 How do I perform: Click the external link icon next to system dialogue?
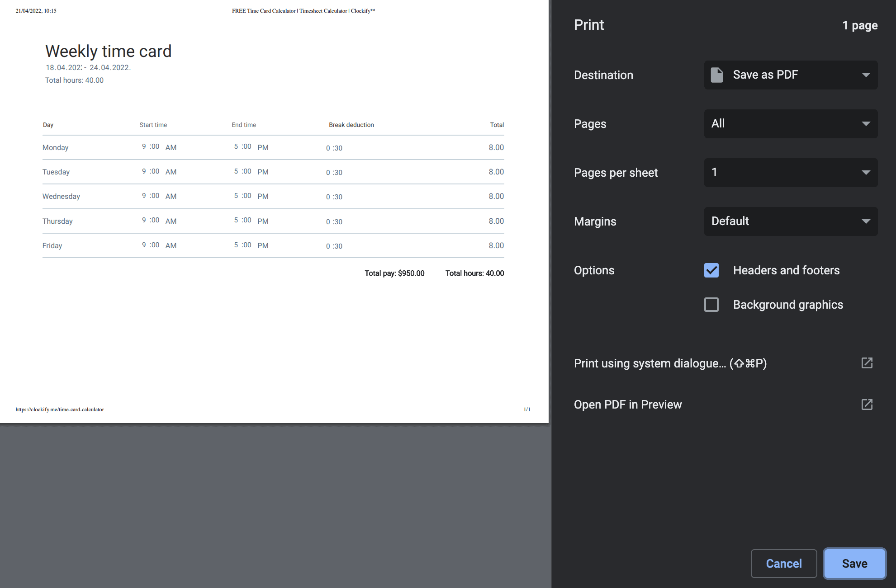[867, 363]
